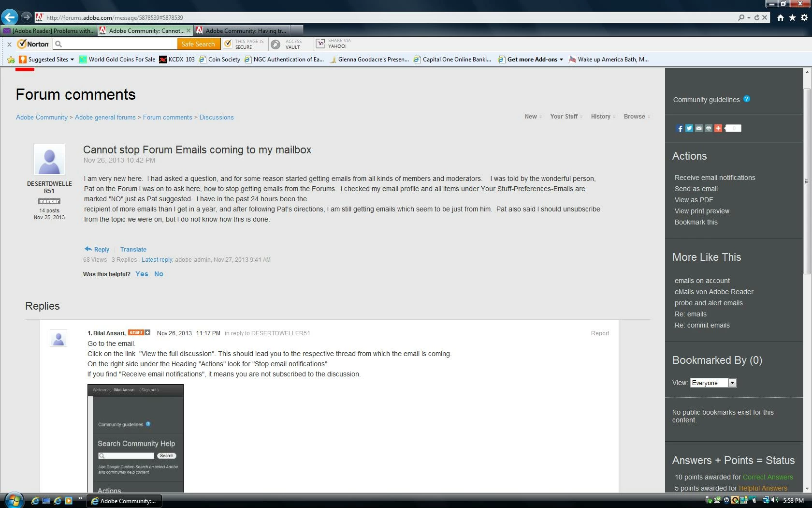Image resolution: width=812 pixels, height=508 pixels.
Task: Open the Community guidelines help question mark
Action: click(747, 99)
